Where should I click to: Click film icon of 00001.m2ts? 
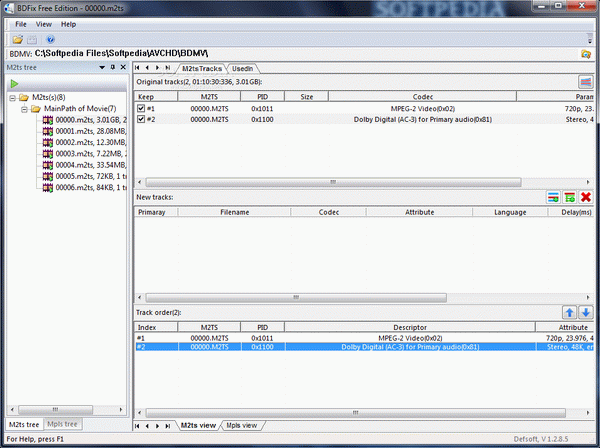(48, 131)
